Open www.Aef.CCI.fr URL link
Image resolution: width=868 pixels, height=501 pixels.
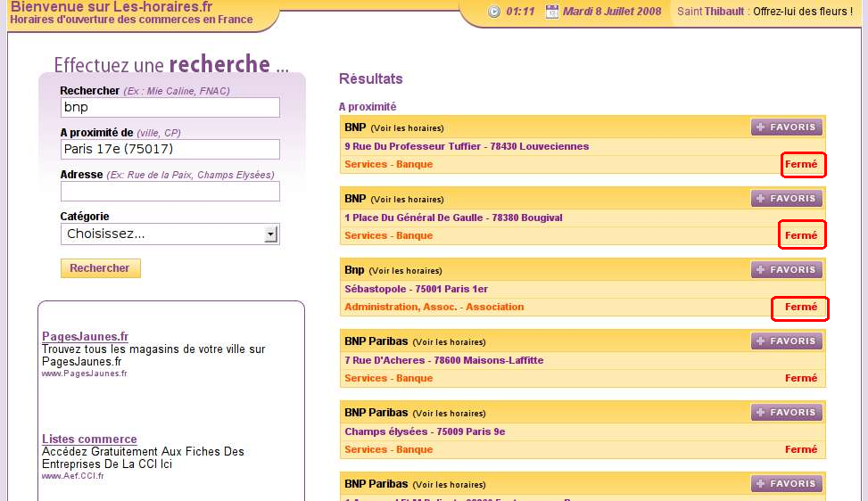[72, 475]
